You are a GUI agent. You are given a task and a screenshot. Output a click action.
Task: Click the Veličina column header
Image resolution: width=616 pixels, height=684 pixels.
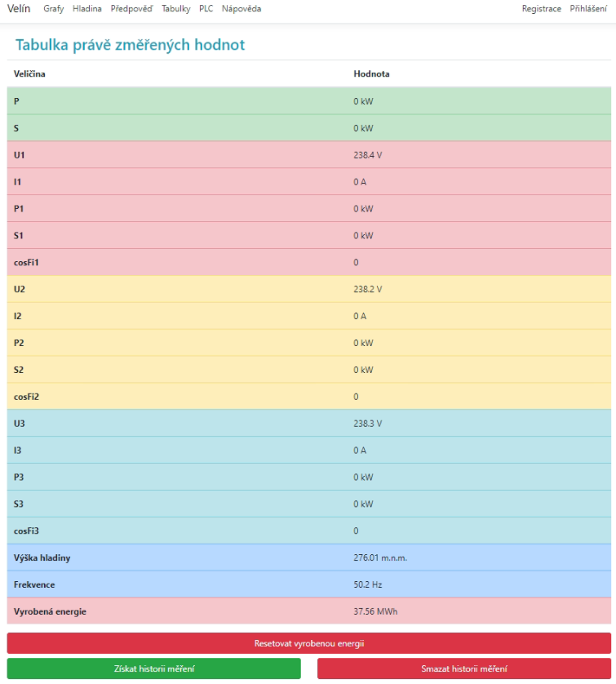pos(29,74)
